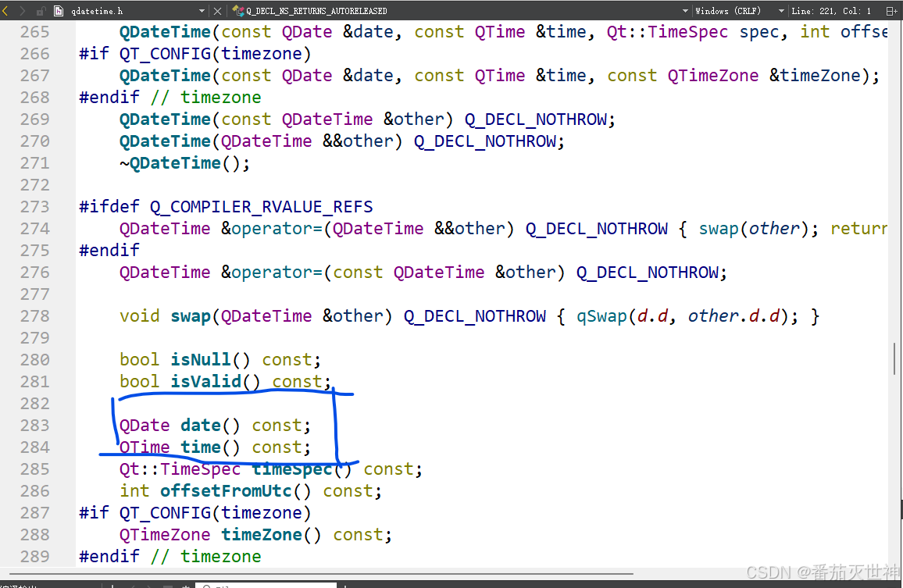The image size is (903, 588).
Task: Open the qdatetime.h open-documents dropdown
Action: click(202, 11)
